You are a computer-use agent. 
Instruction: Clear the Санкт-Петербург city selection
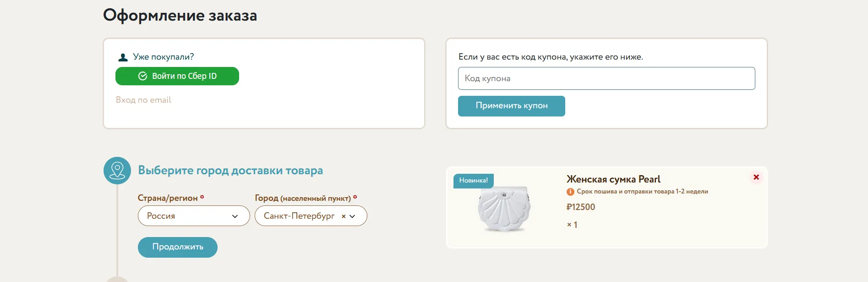click(x=344, y=216)
